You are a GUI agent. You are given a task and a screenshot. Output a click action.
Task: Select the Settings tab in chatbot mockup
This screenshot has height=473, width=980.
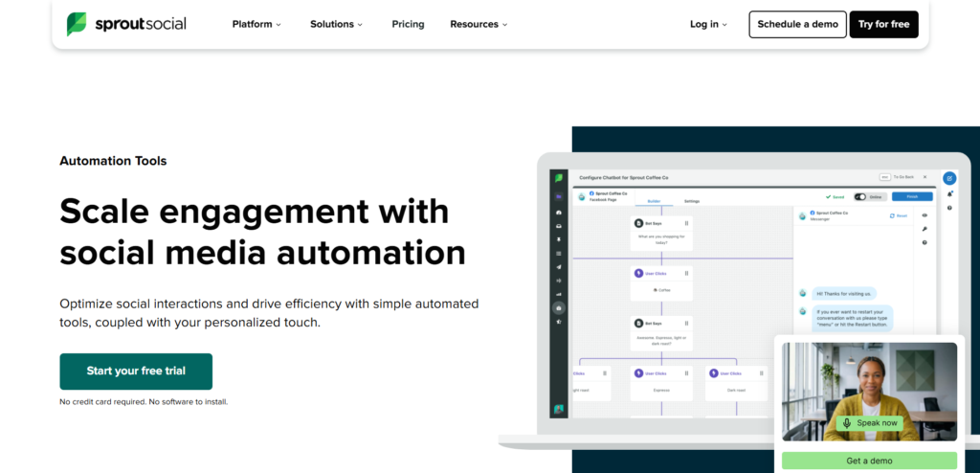point(692,201)
